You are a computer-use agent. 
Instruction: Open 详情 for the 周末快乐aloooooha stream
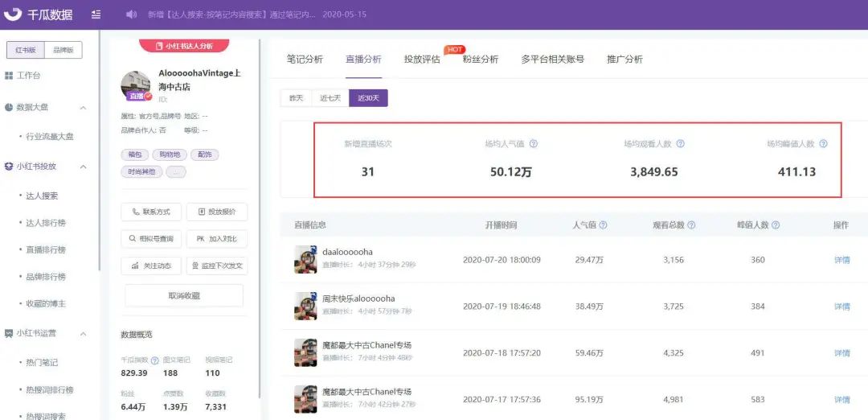tap(842, 307)
